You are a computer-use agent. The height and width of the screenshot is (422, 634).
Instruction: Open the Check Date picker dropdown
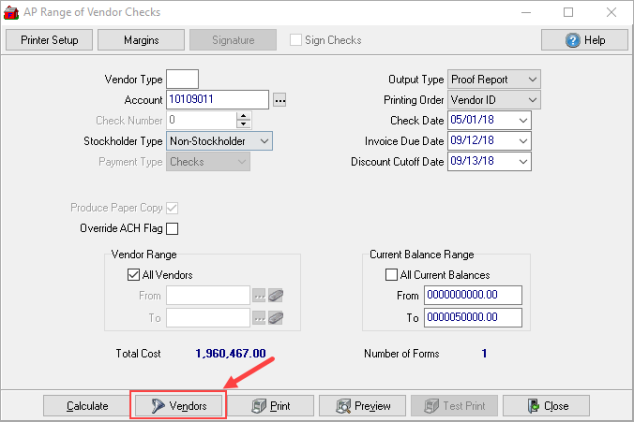(x=523, y=121)
